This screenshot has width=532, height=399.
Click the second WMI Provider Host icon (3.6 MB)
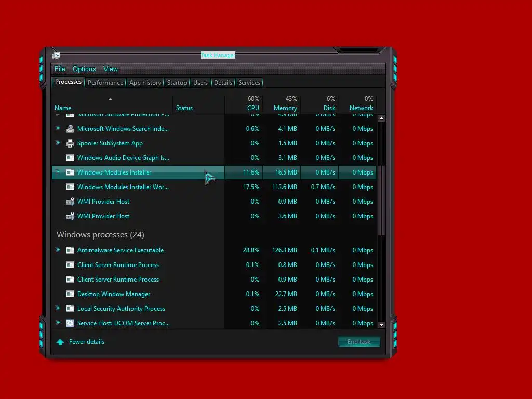pyautogui.click(x=70, y=216)
